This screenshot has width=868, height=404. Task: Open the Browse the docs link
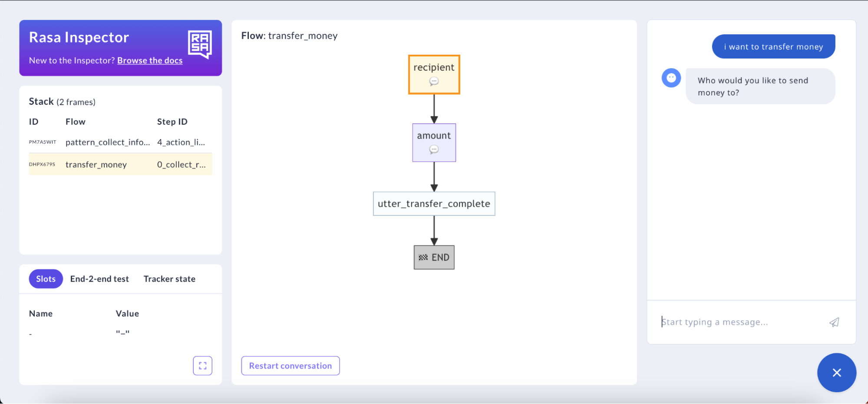click(x=150, y=60)
